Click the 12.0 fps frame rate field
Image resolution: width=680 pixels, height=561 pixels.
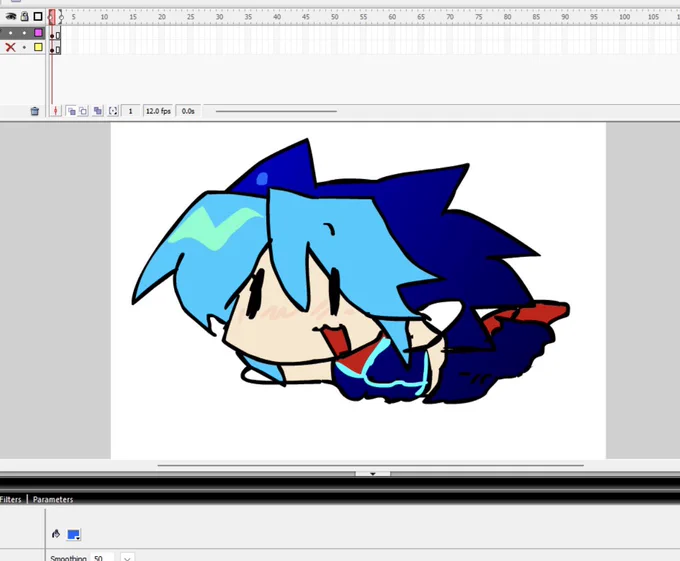coord(158,111)
